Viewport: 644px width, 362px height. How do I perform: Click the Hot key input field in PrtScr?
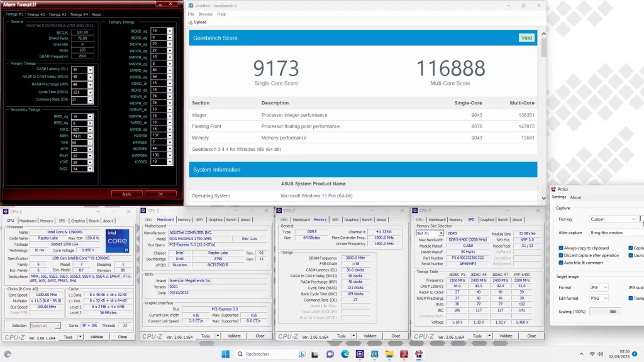click(x=641, y=219)
